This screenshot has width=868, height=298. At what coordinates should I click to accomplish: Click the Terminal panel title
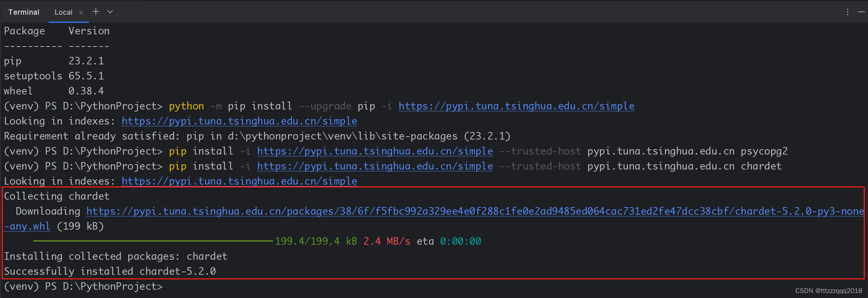(24, 12)
